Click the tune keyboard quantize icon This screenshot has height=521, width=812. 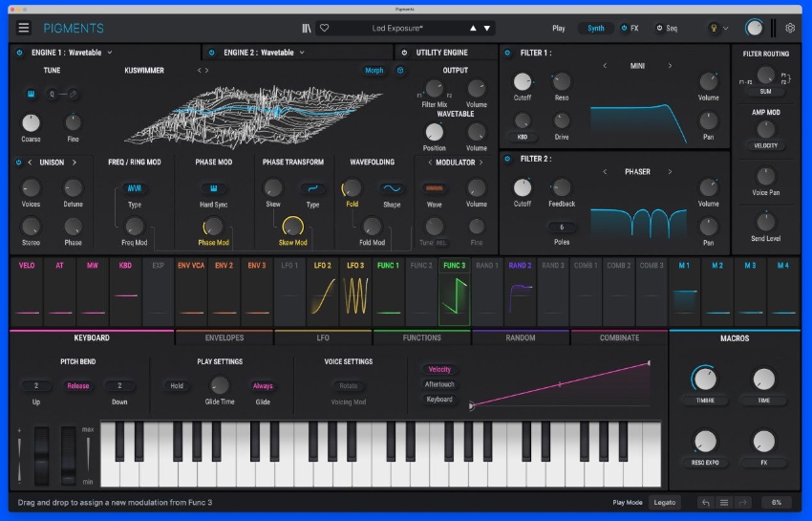[x=31, y=94]
